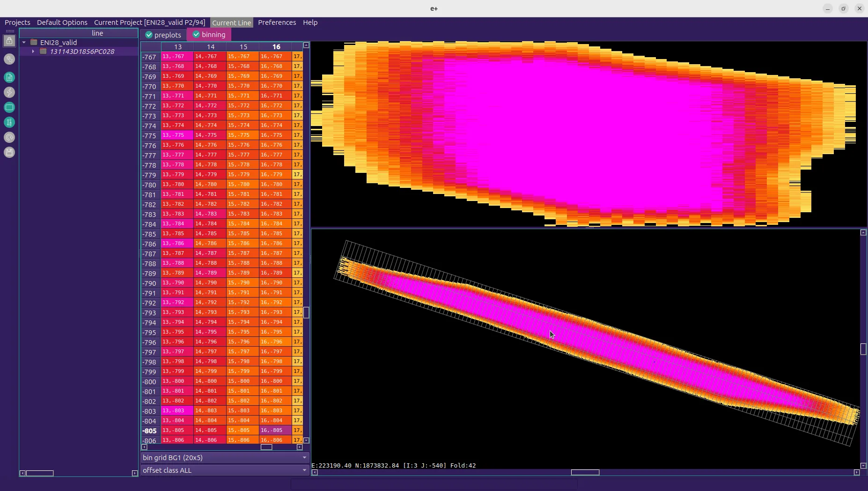Screen dimensions: 868x491
Task: Click the lightning bolt icon
Action: (x=9, y=92)
